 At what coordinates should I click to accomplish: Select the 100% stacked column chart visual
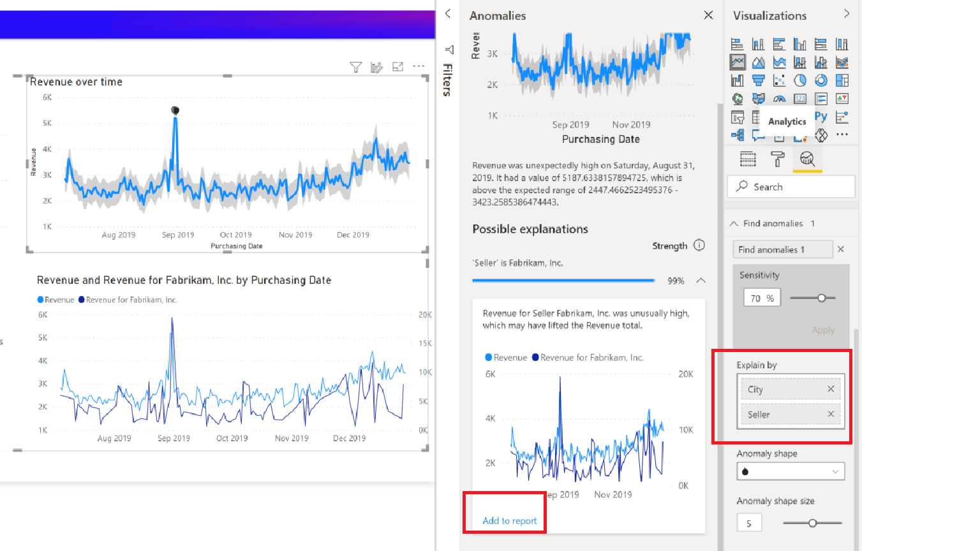click(x=842, y=44)
